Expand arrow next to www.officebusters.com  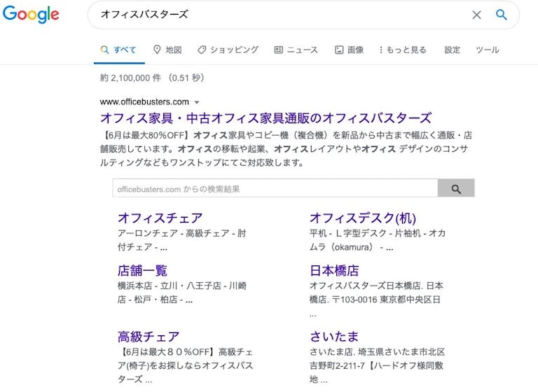(197, 102)
